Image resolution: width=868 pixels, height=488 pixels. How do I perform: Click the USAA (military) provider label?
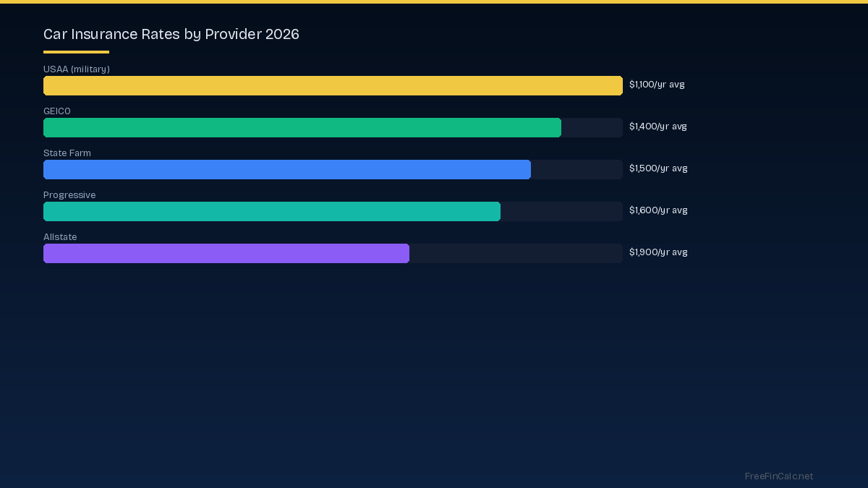coord(77,69)
